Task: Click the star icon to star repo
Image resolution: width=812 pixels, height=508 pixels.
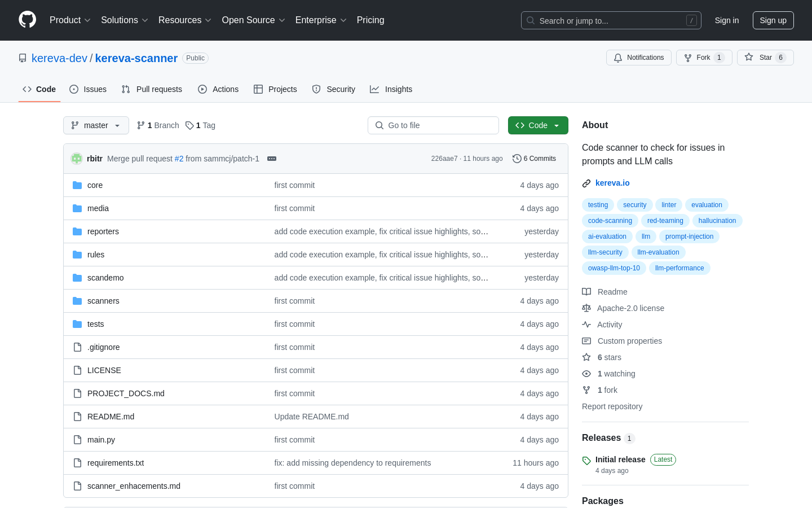Action: coord(749,57)
